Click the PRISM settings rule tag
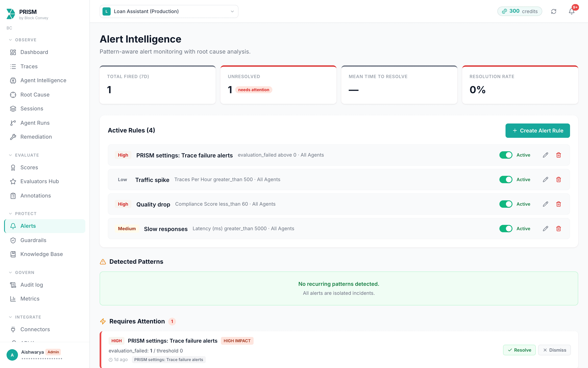The width and height of the screenshot is (588, 368). coord(169,360)
